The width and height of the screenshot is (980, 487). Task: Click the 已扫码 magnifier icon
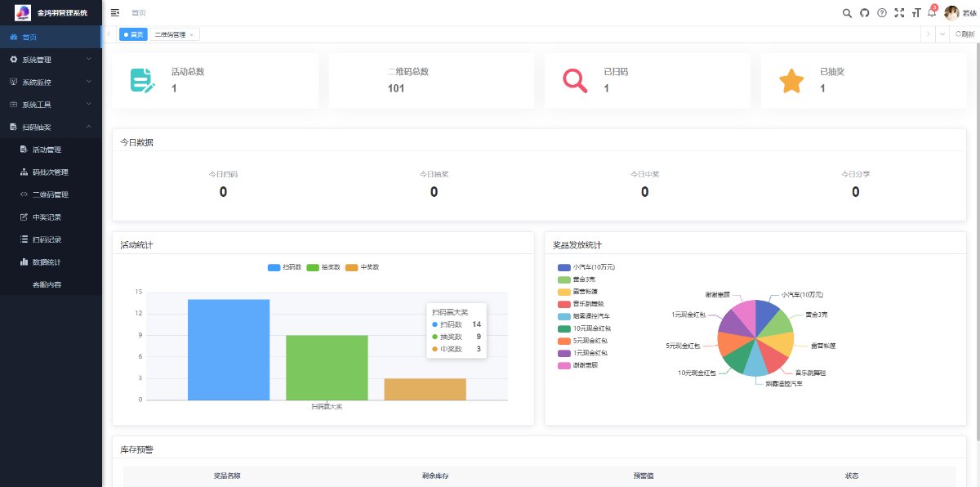click(x=575, y=81)
